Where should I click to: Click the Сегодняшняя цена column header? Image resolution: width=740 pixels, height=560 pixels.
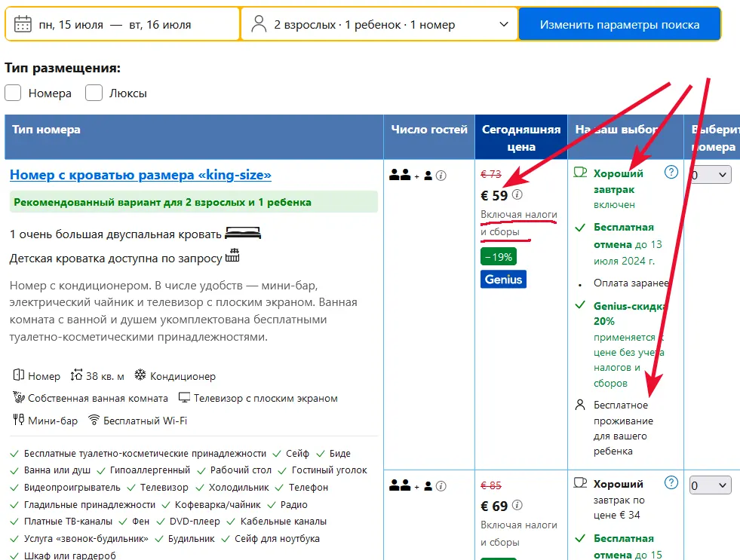coord(520,138)
